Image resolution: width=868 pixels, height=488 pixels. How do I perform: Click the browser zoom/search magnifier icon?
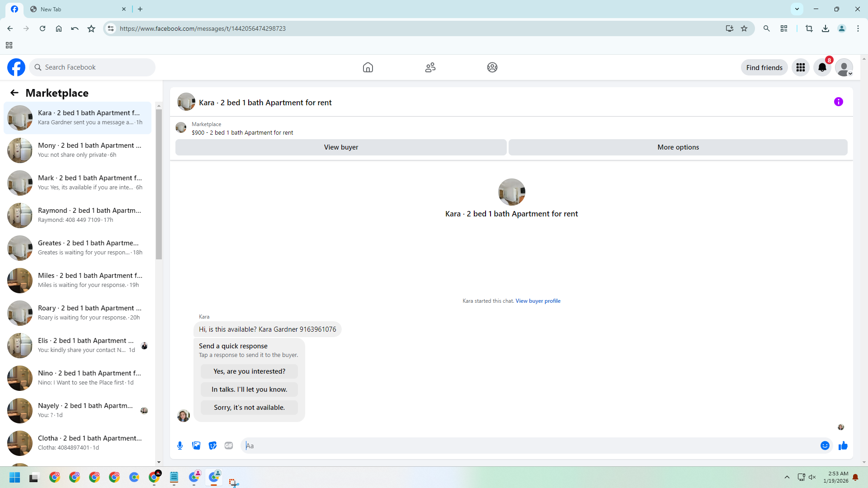coord(767,28)
